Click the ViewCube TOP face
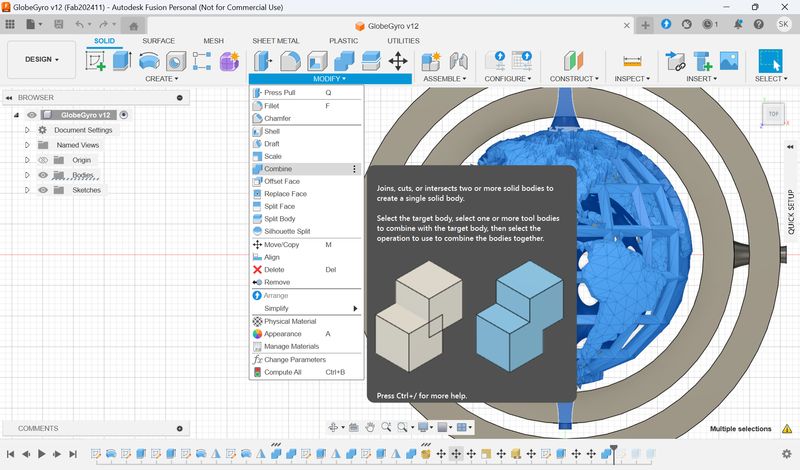The image size is (800, 470). point(773,114)
